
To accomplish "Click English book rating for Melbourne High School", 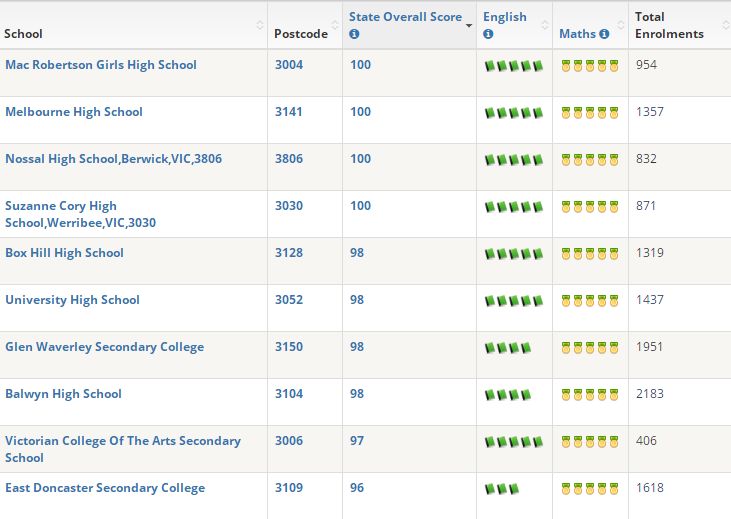I will point(514,113).
